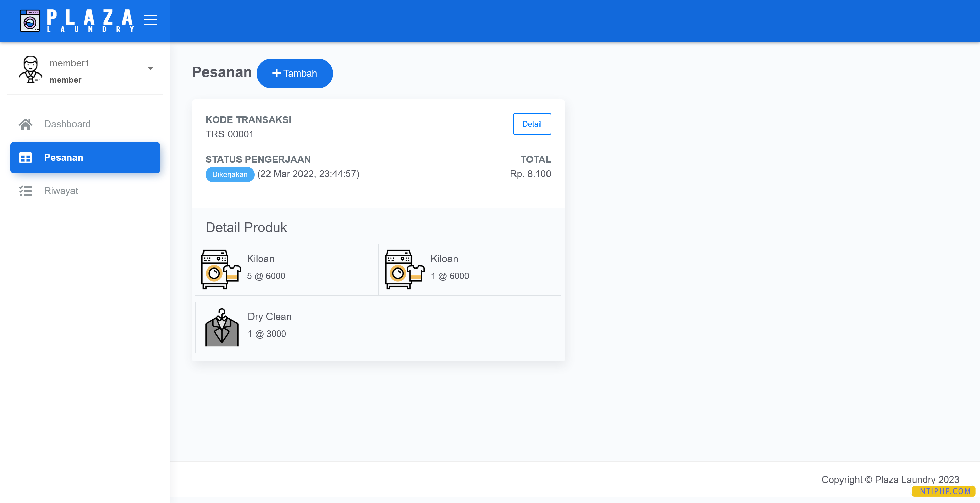This screenshot has height=503, width=980.
Task: Switch to the Dashboard page
Action: [67, 124]
